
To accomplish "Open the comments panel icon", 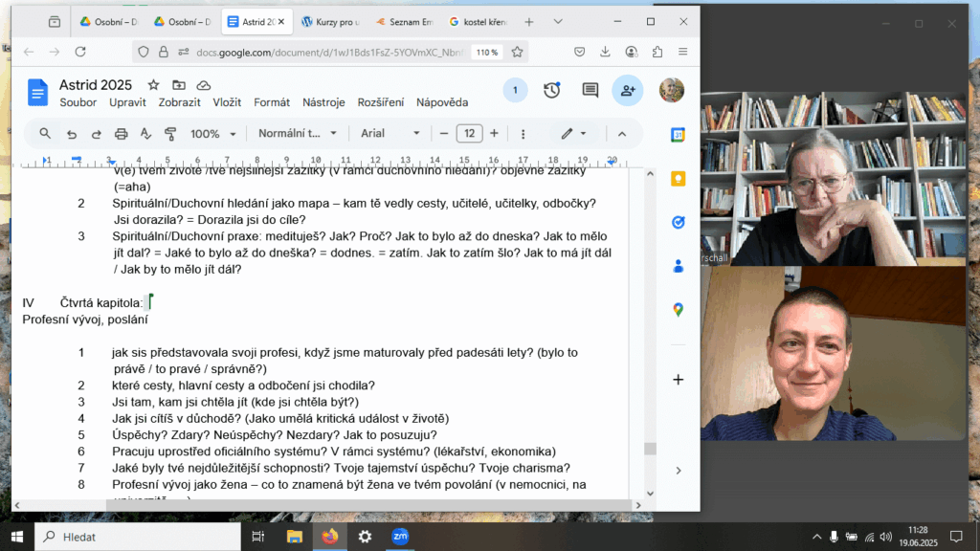I will click(x=590, y=90).
